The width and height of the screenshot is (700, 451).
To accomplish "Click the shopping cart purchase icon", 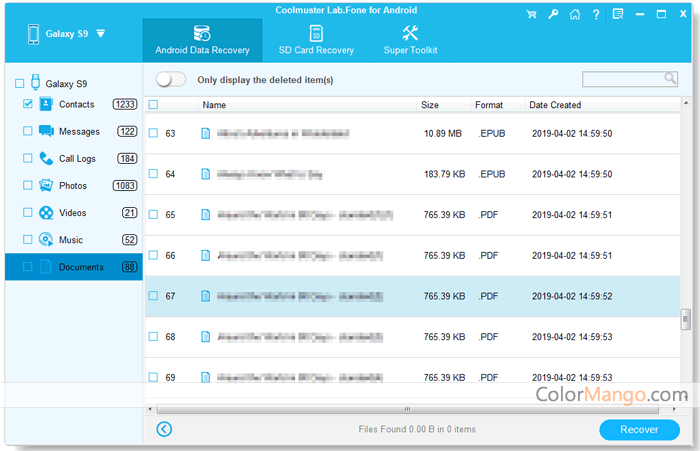I will pos(532,15).
